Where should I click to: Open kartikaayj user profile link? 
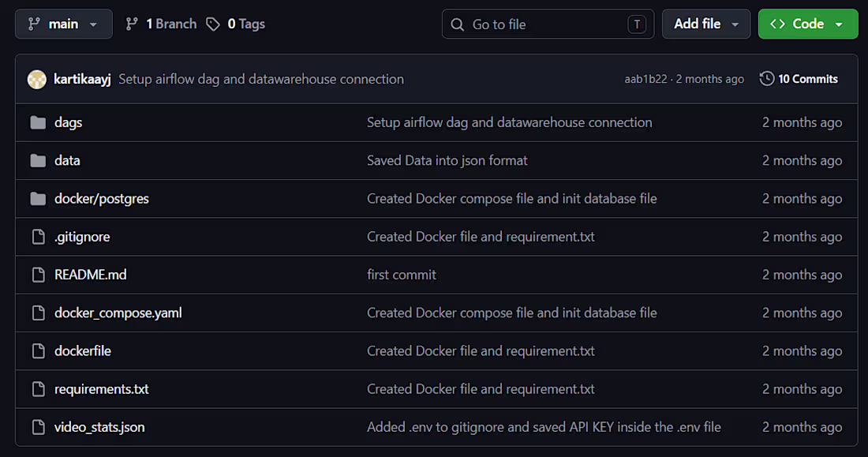(x=83, y=79)
